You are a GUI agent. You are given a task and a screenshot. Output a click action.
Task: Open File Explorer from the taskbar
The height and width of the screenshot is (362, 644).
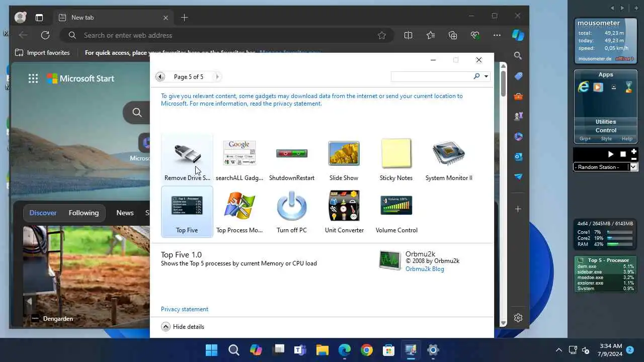(x=322, y=350)
